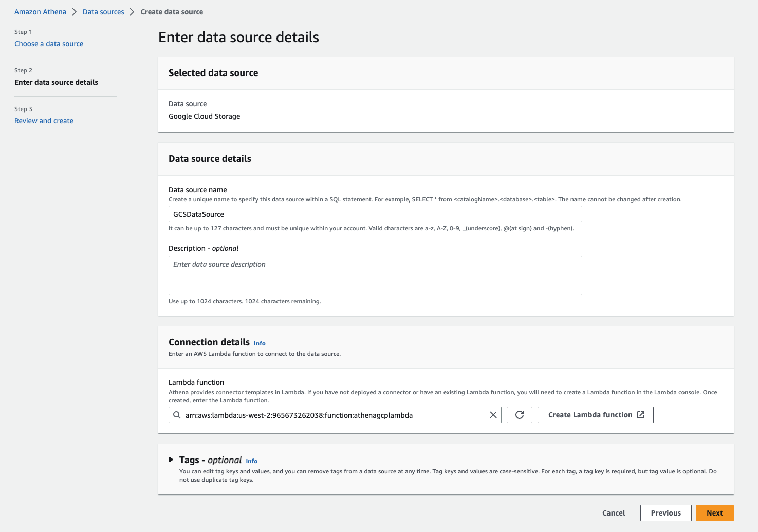Screen dimensions: 758x532
Task: Click the search icon in Lambda field
Action: (177, 415)
